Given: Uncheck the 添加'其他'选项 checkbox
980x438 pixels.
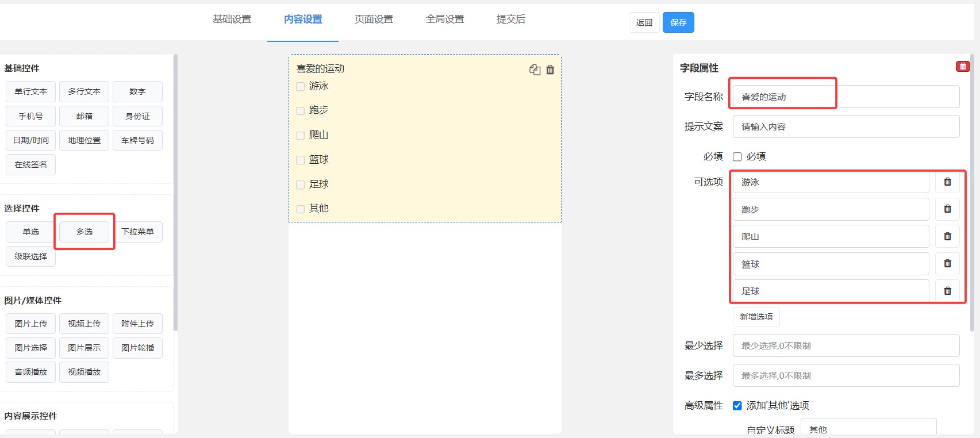Looking at the screenshot, I should pos(737,406).
